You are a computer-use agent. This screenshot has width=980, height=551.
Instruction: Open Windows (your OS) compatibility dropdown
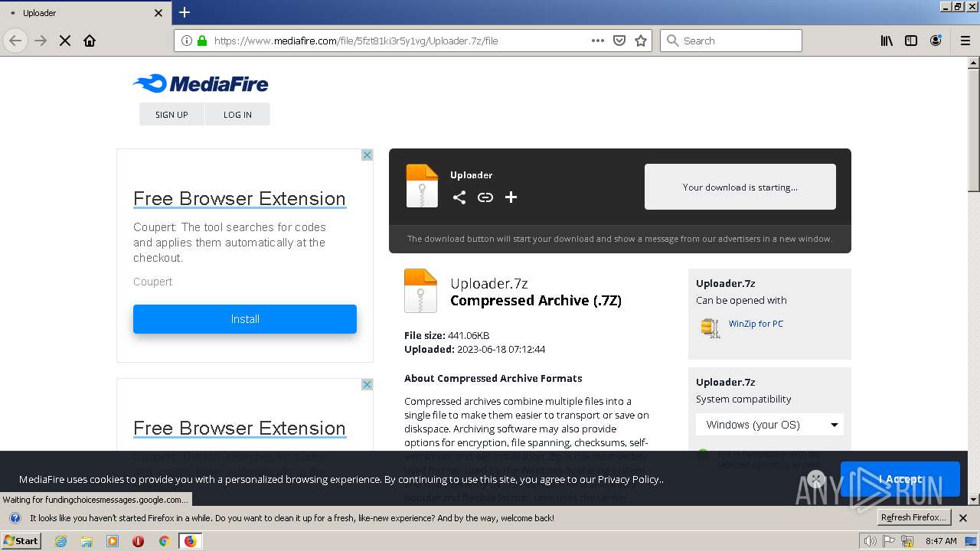(769, 425)
